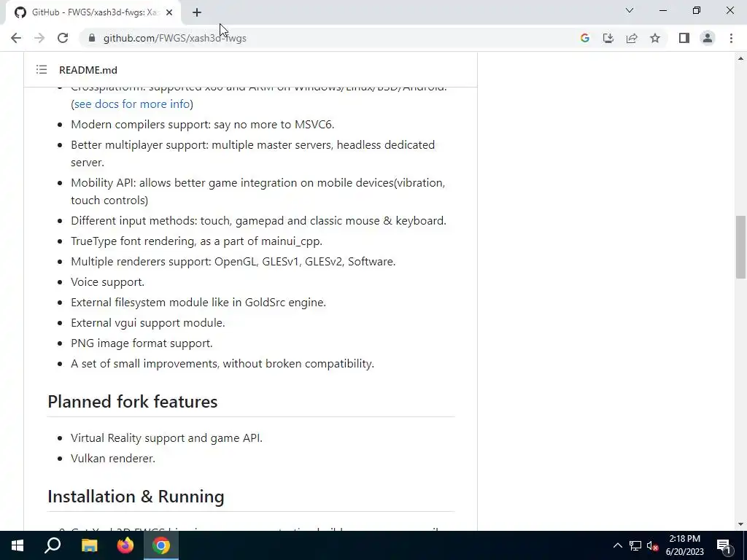This screenshot has width=747, height=560.
Task: Share this page using the share icon
Action: point(632,38)
